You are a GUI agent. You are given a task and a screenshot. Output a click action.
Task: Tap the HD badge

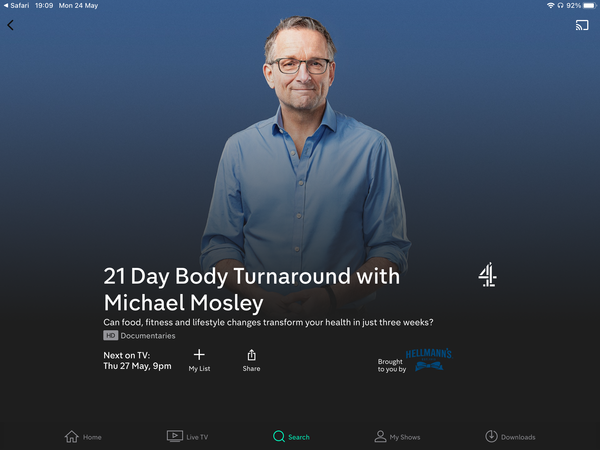click(x=110, y=336)
